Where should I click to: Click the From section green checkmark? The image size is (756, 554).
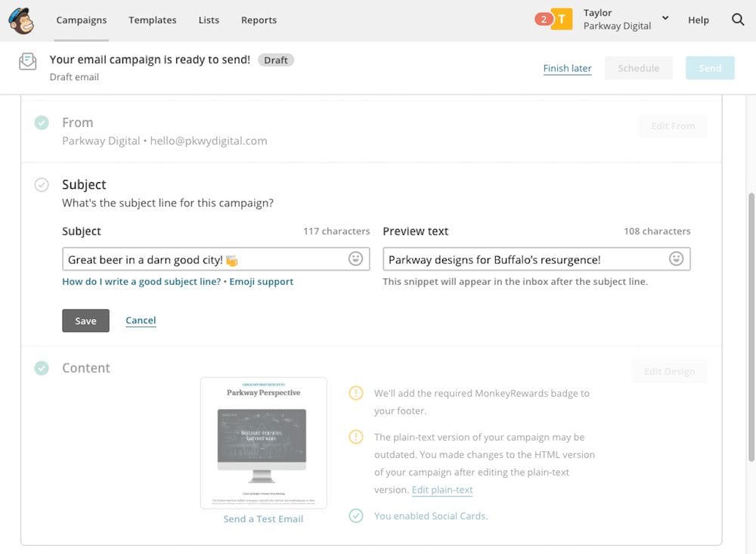[x=42, y=122]
